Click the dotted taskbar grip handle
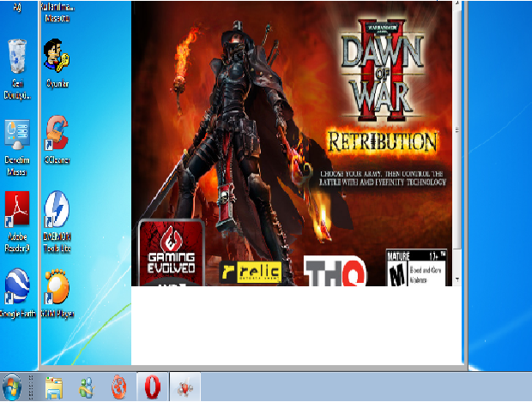 tap(31, 387)
